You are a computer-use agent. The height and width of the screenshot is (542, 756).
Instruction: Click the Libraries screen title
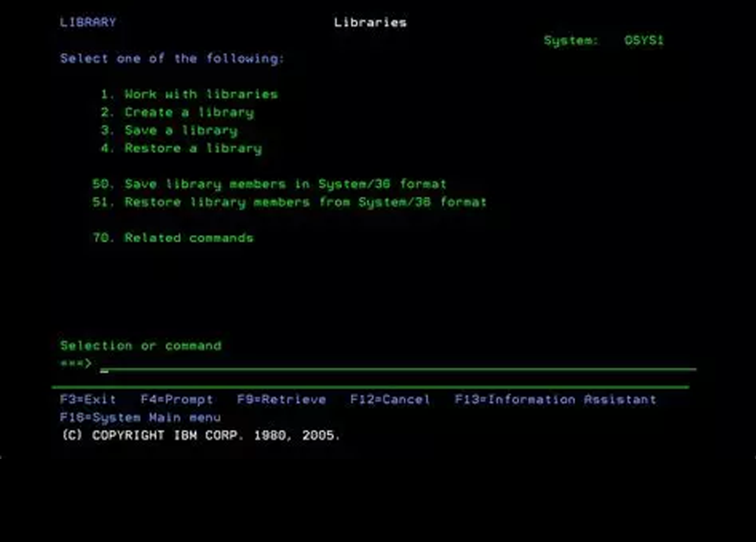(370, 22)
